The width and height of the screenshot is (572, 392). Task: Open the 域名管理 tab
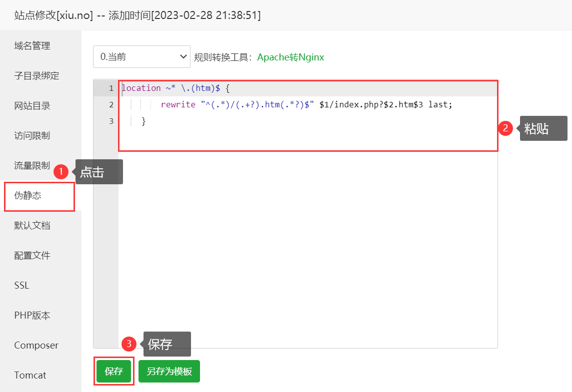tap(32, 46)
